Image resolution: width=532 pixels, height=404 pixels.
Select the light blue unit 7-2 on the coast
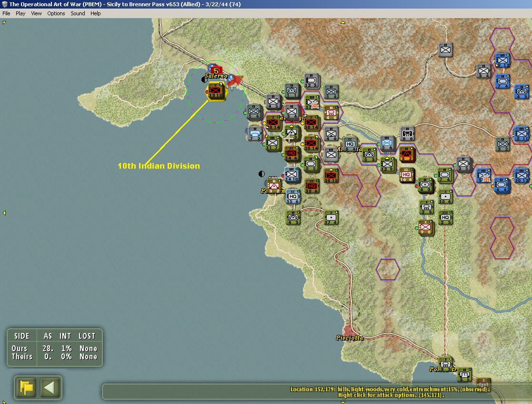point(255,134)
